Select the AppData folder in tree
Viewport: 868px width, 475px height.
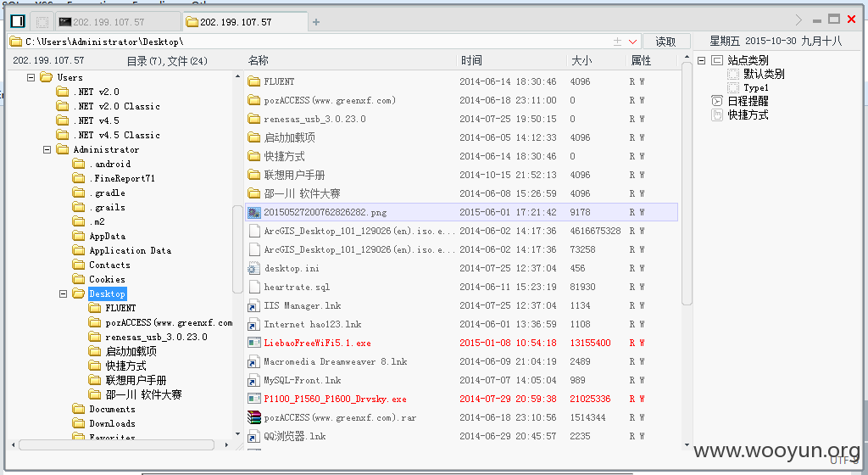pyautogui.click(x=100, y=236)
